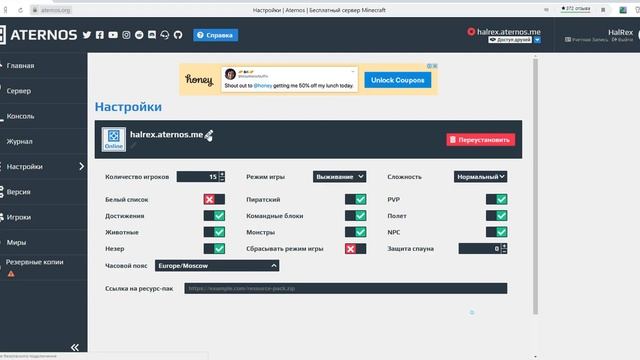Click the resource pack link input field

pos(346,288)
